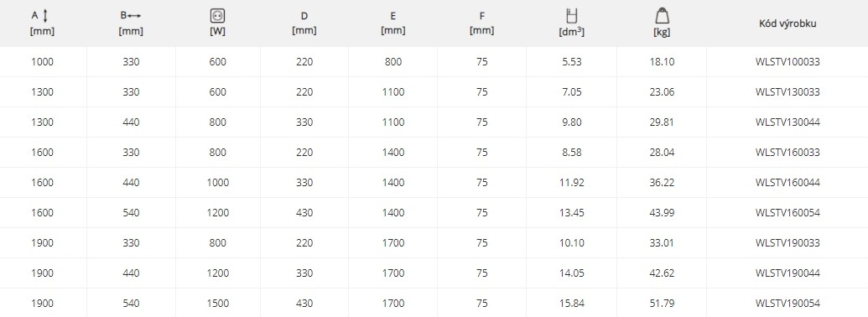Image resolution: width=868 pixels, height=317 pixels.
Task: Click product code WLSTV190033
Action: 787,243
